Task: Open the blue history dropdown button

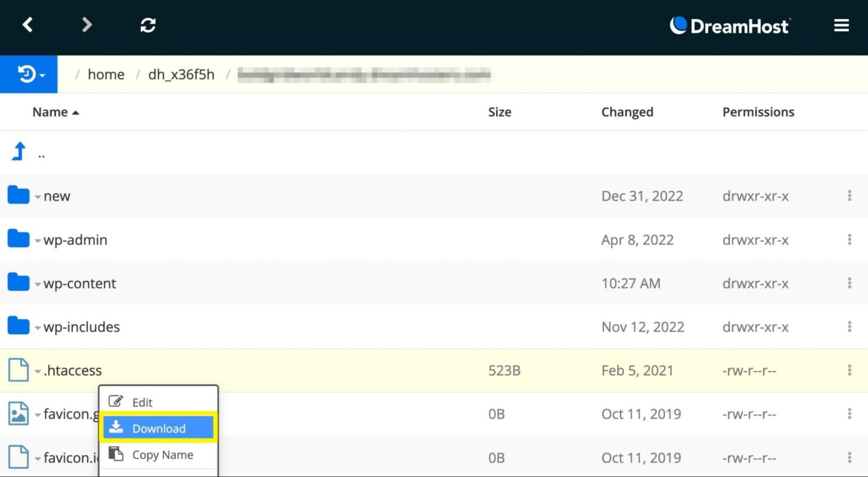Action: [x=29, y=74]
